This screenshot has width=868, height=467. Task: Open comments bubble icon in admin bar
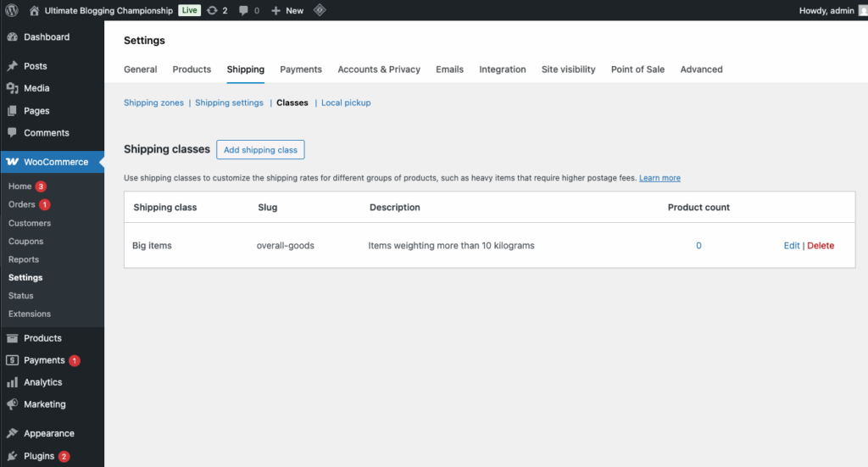pyautogui.click(x=243, y=10)
